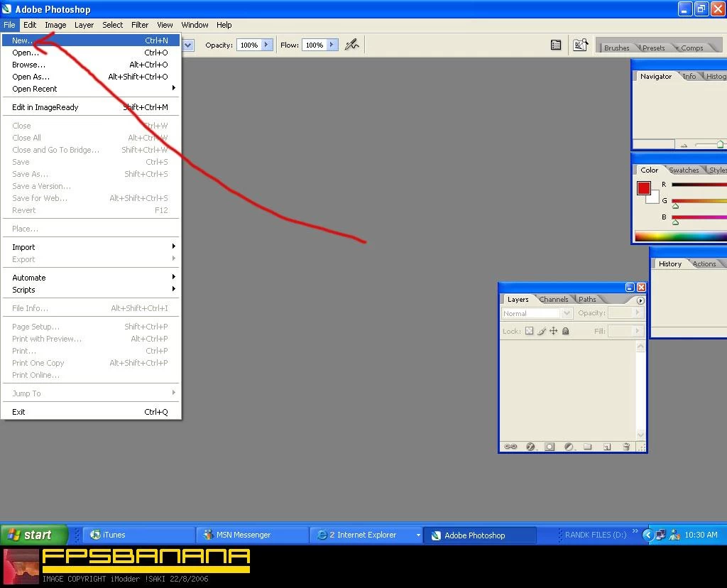Click Link layers chain icon
The width and height of the screenshot is (727, 588).
[510, 447]
